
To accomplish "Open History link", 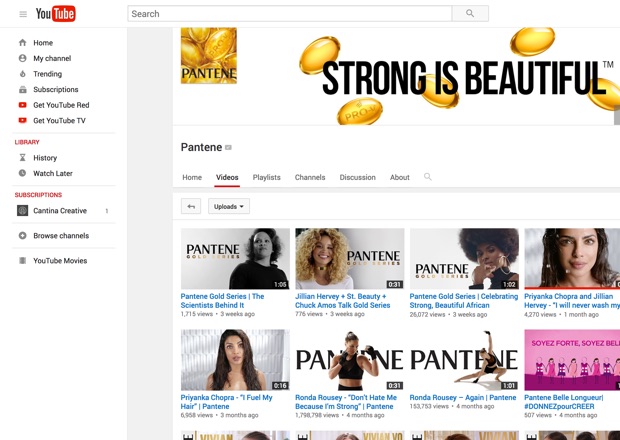I will (45, 158).
